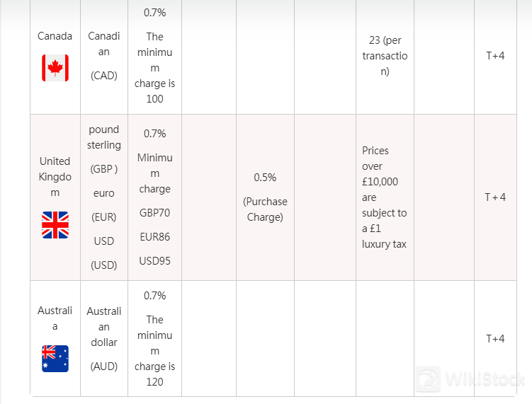Click the Canada flag icon
The image size is (532, 404).
pyautogui.click(x=55, y=68)
